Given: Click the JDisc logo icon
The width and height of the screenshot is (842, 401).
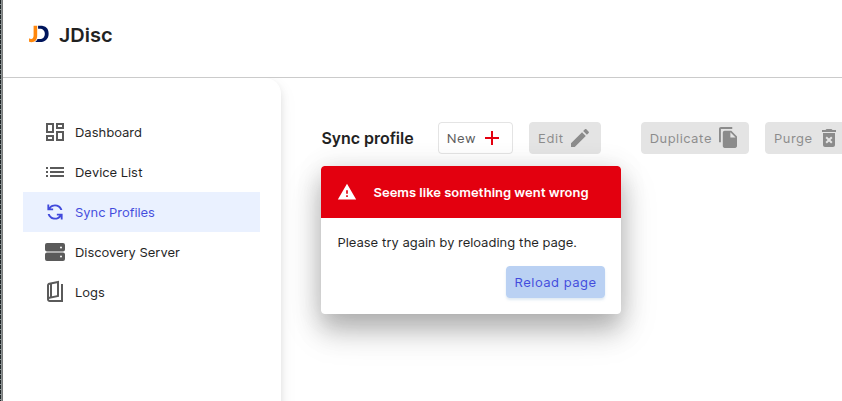Looking at the screenshot, I should pyautogui.click(x=39, y=35).
